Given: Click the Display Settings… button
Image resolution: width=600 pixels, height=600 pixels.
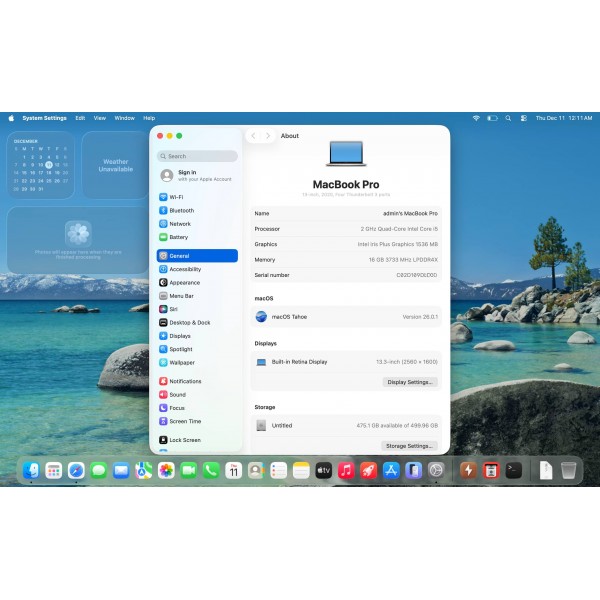Looking at the screenshot, I should [410, 382].
